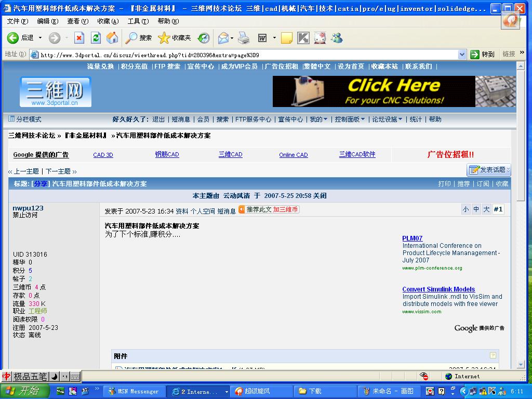The height and width of the screenshot is (399, 532).
Task: Click the 三維网 site logo
Action: click(x=55, y=92)
